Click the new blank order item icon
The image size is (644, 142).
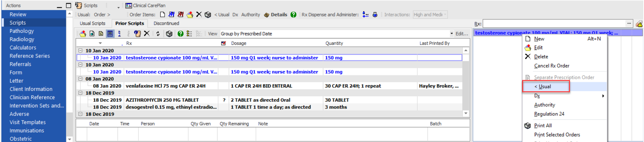point(162,15)
